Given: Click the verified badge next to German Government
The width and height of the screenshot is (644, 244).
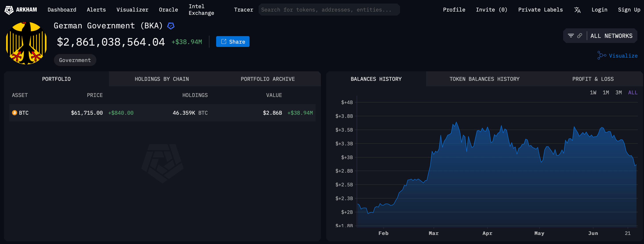Looking at the screenshot, I should [171, 26].
